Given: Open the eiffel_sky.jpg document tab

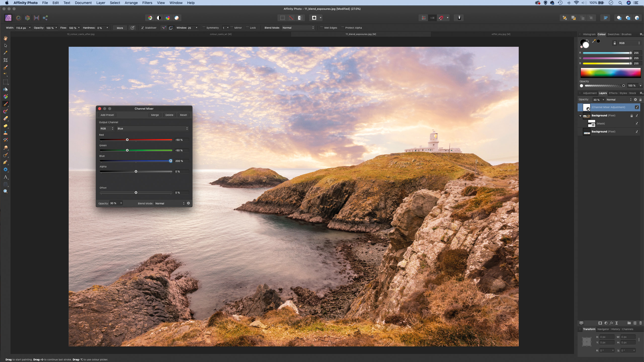Looking at the screenshot, I should click(x=501, y=34).
